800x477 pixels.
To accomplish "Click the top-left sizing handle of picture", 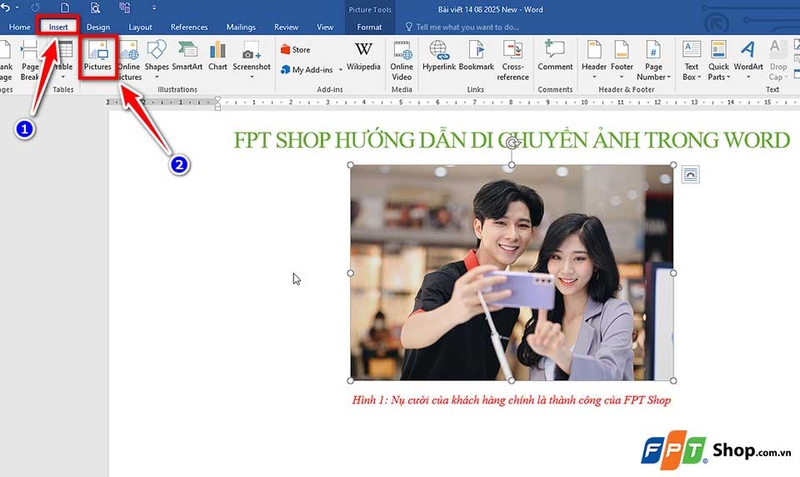I will [351, 165].
